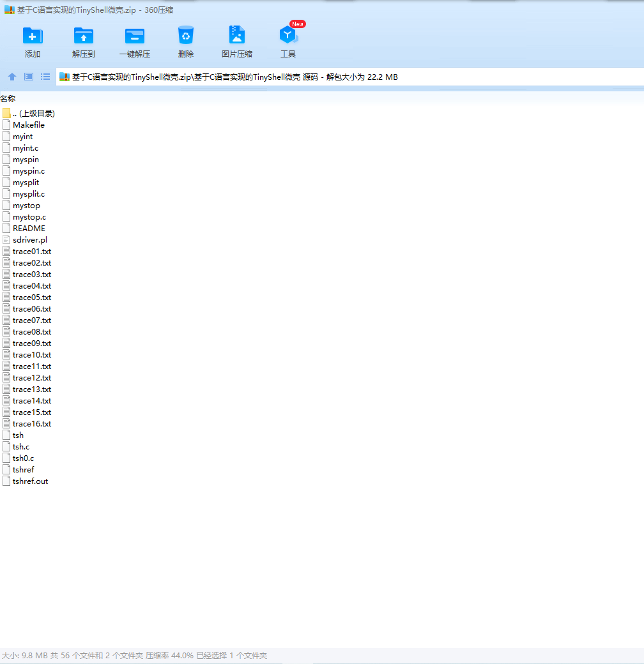
Task: Click the archive icon in address bar
Action: tap(65, 77)
